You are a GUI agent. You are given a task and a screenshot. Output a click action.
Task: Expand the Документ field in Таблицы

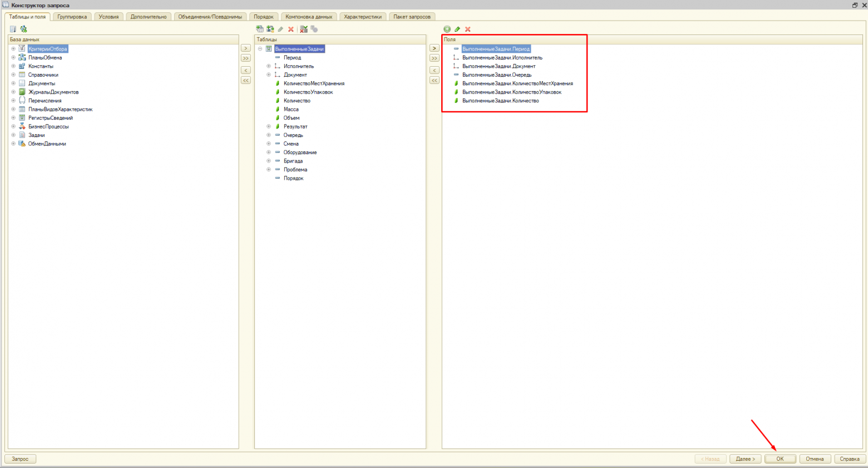tap(269, 75)
